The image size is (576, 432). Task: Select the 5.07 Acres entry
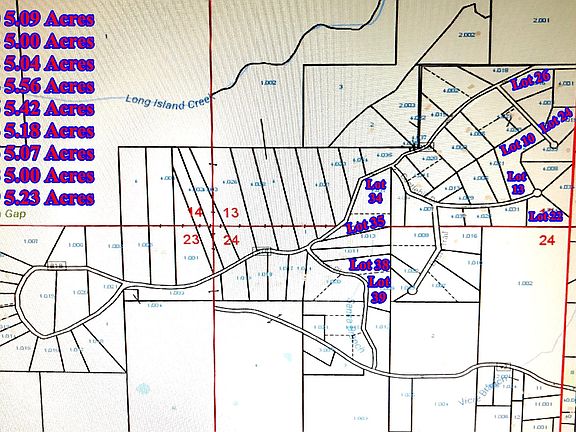49,153
